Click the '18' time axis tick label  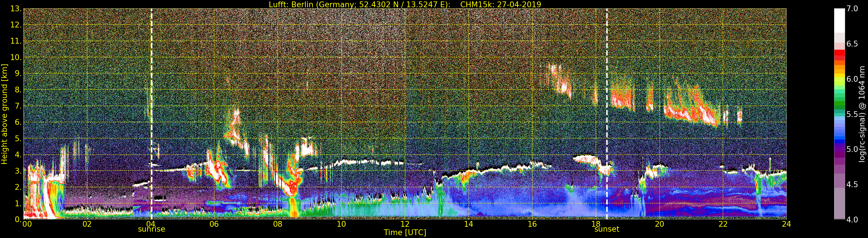click(x=596, y=224)
